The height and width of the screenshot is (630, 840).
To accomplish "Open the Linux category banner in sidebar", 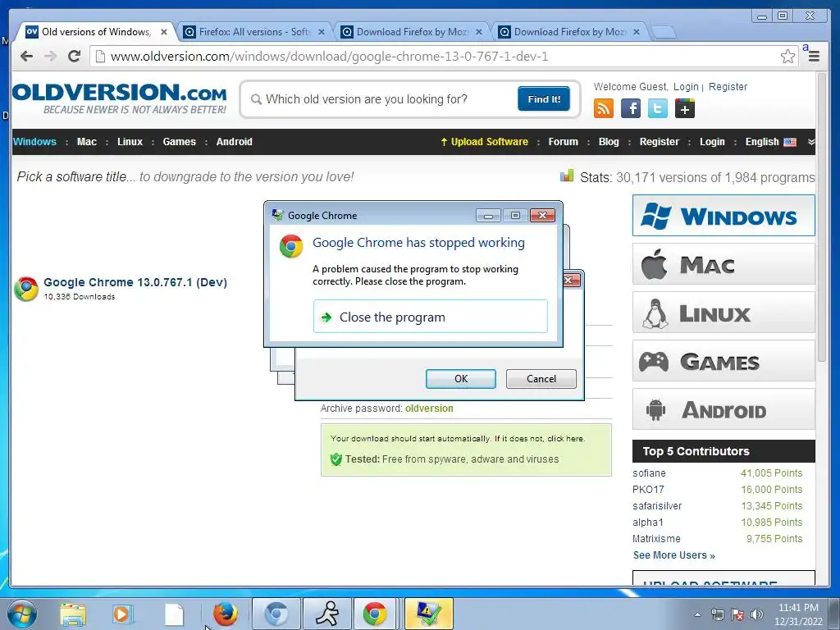I will [724, 313].
